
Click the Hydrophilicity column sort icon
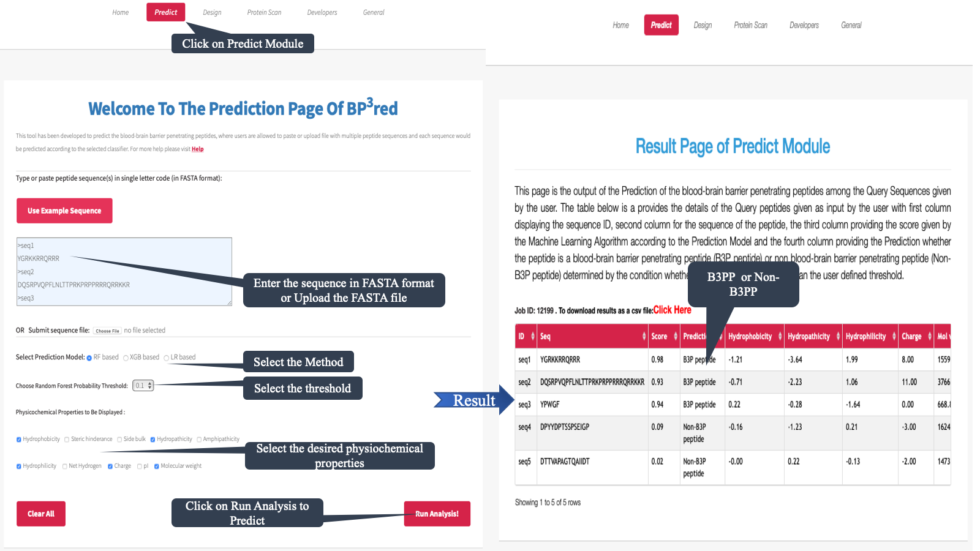pyautogui.click(x=894, y=336)
